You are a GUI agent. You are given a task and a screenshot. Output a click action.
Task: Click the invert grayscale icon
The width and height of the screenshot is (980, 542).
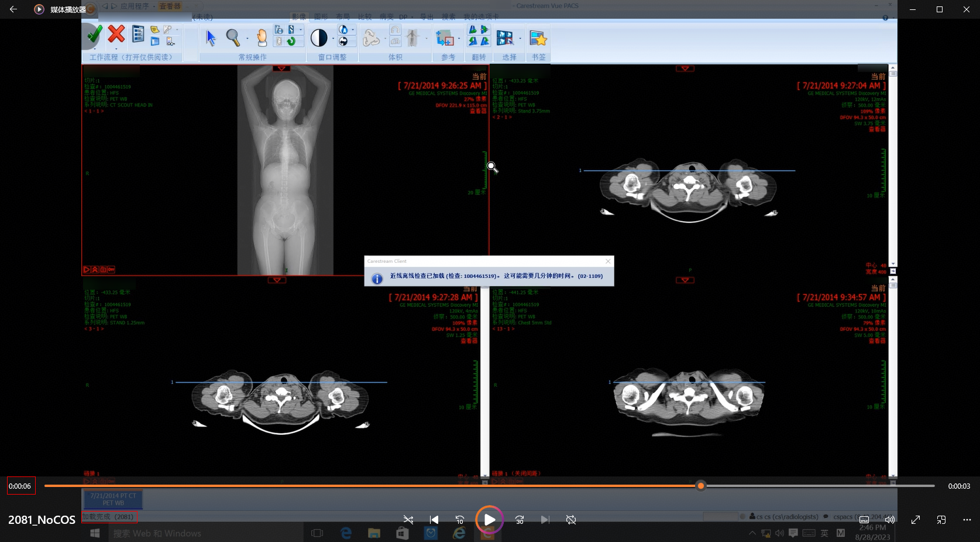click(343, 42)
